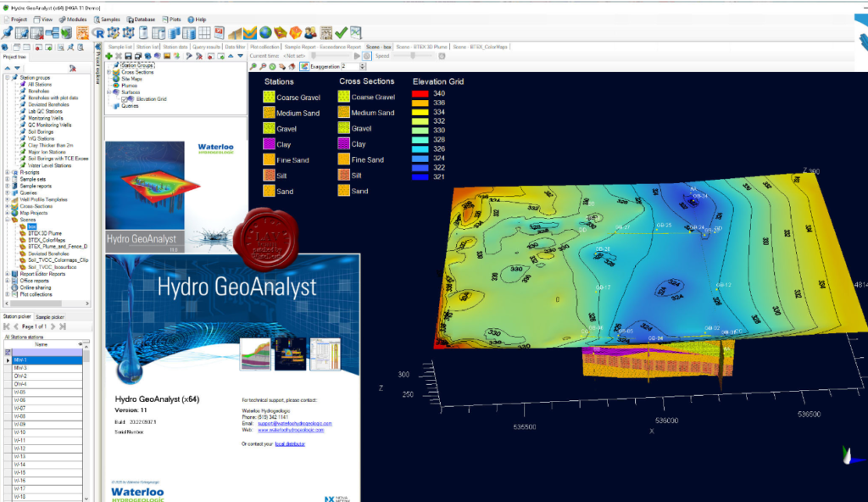The height and width of the screenshot is (502, 868).
Task: Click the clear filter icon in Project tree
Action: [x=73, y=68]
